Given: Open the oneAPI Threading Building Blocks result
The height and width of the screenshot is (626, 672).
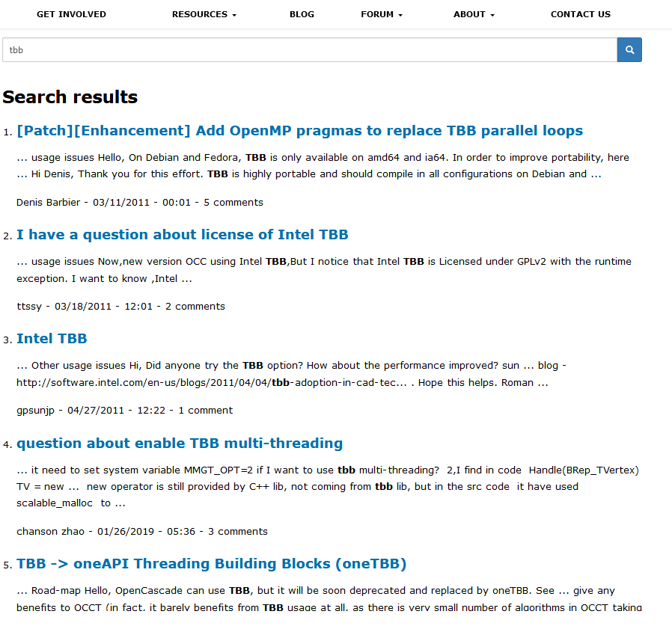Looking at the screenshot, I should 211,564.
